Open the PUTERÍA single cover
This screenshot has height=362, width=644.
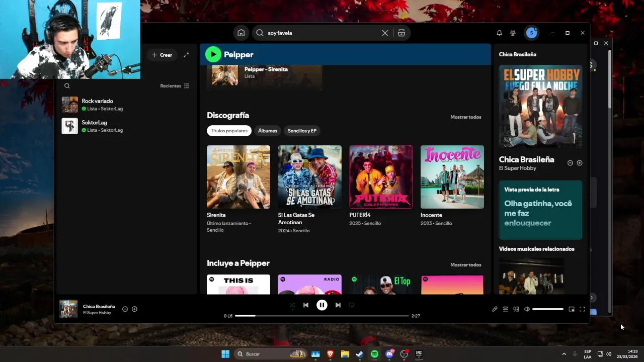(381, 177)
